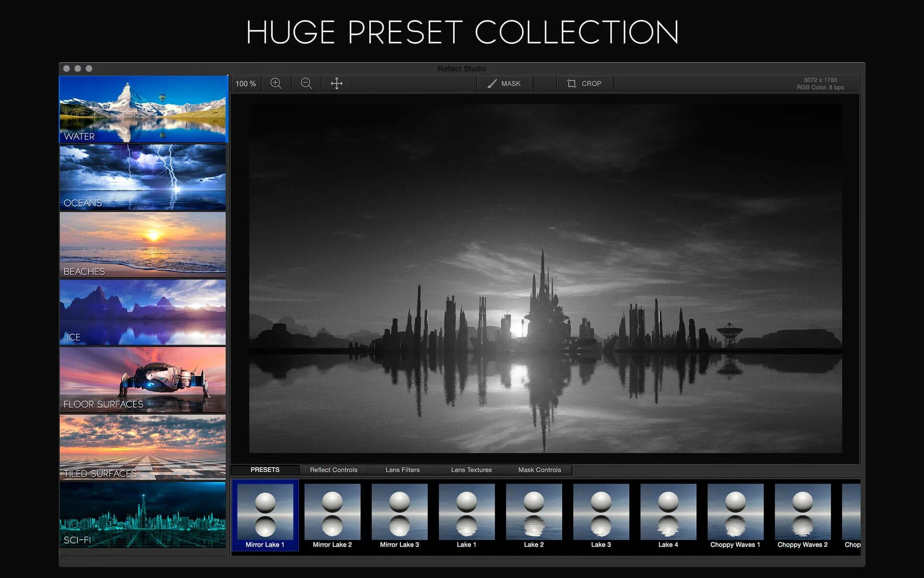Activate the Crop tool
The height and width of the screenshot is (578, 924).
coord(584,83)
